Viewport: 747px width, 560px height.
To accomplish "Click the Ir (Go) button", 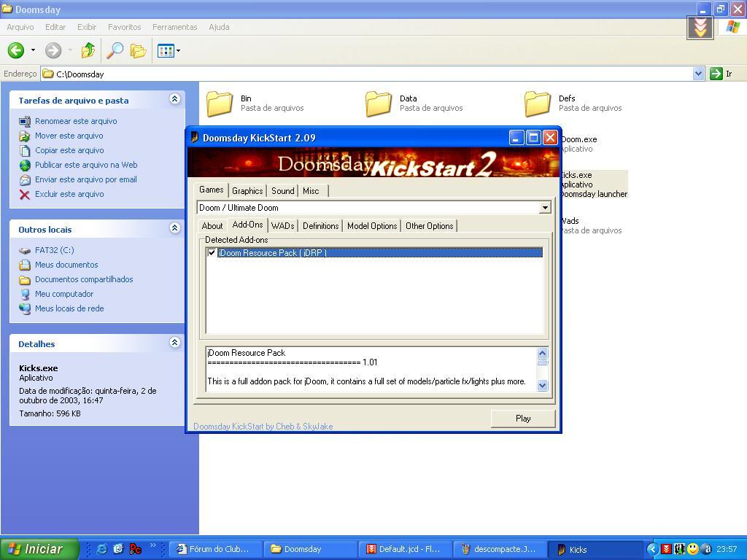I will click(721, 74).
